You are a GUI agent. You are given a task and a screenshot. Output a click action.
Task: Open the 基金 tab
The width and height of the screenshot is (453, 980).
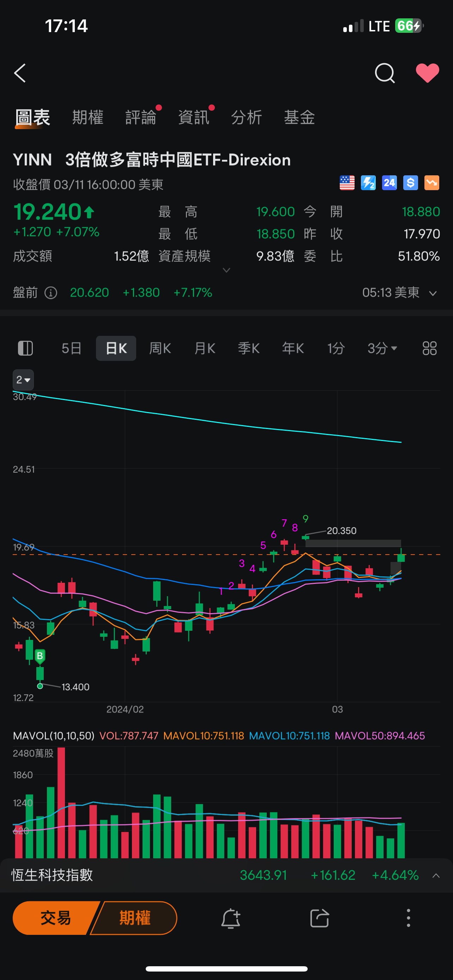[x=299, y=117]
